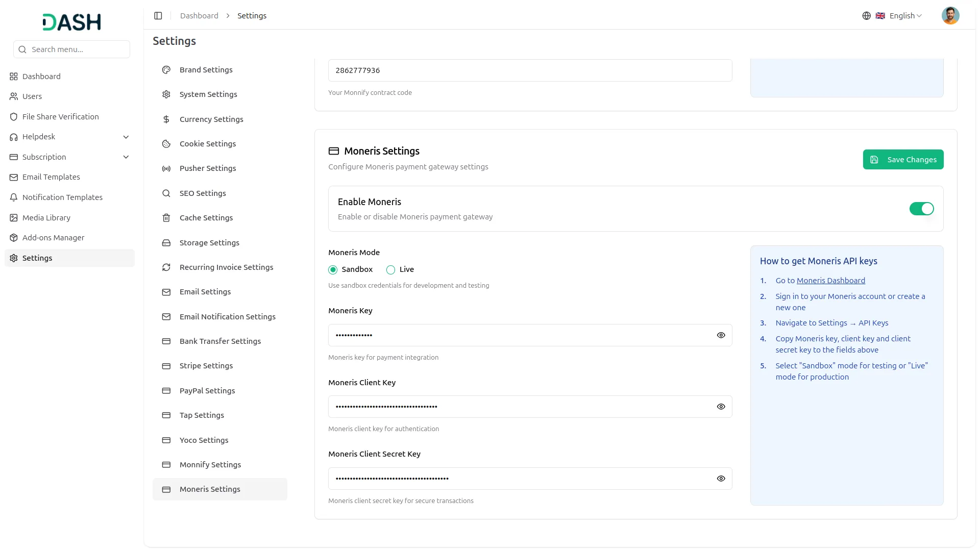
Task: Click the Subscription card icon in sidebar
Action: click(14, 157)
